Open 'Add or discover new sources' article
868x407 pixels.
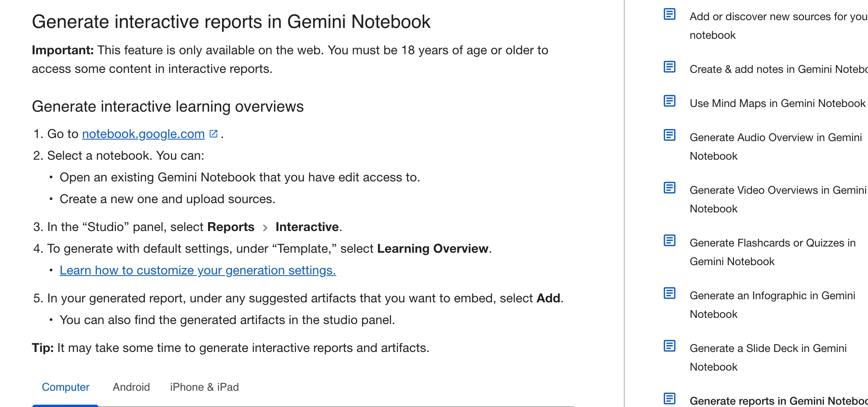(x=778, y=26)
